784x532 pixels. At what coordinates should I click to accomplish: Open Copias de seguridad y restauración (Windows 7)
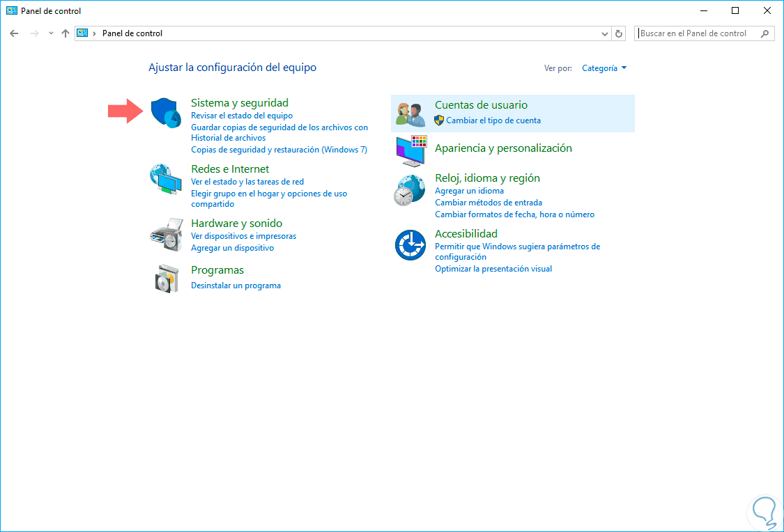(279, 149)
